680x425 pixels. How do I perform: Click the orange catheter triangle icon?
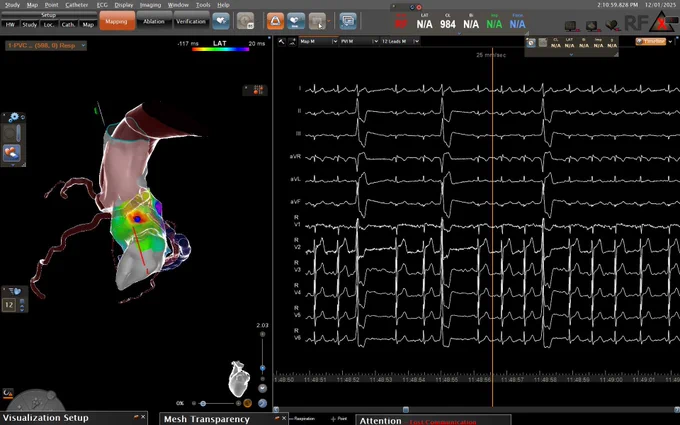pos(275,21)
